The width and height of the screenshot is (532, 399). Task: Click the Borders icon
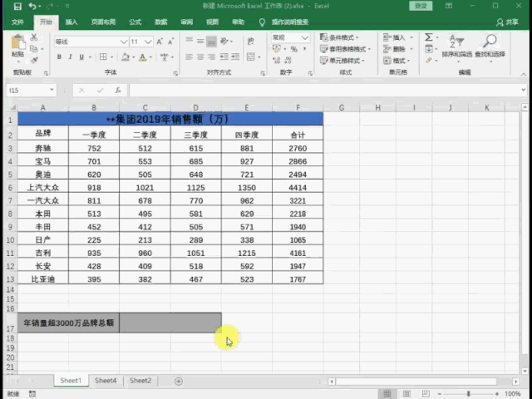point(103,57)
